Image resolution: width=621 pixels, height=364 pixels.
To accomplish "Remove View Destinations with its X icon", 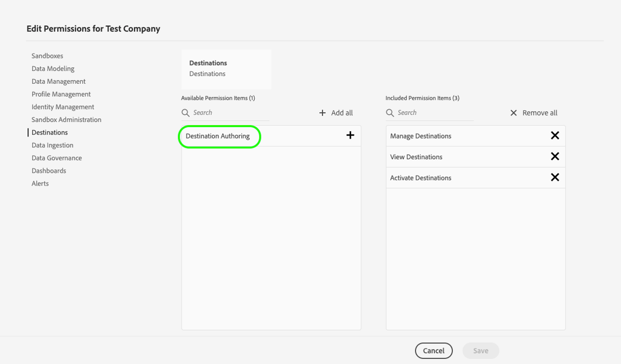I will click(555, 156).
